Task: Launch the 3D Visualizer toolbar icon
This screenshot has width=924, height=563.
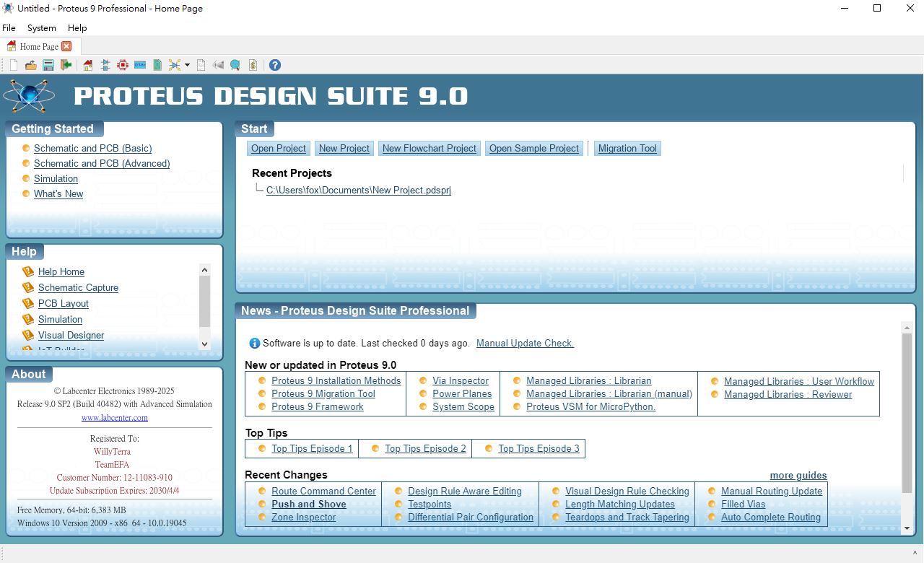Action: click(x=139, y=65)
